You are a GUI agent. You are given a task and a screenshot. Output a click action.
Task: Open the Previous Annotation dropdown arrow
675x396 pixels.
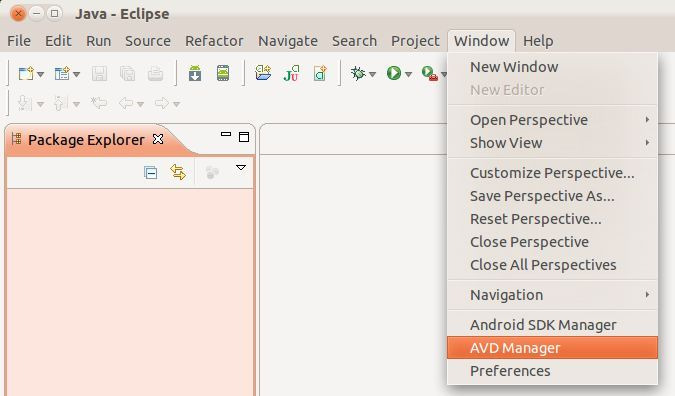click(x=77, y=104)
